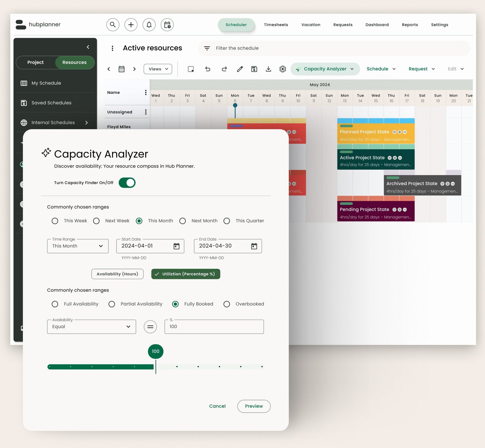
Task: Open the Views dropdown
Action: click(x=158, y=69)
